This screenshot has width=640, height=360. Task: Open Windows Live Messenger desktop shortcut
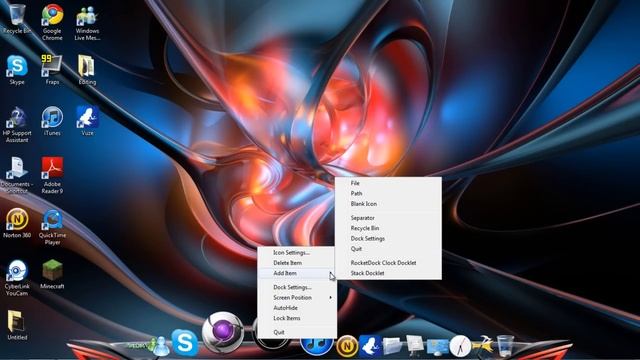tap(87, 23)
